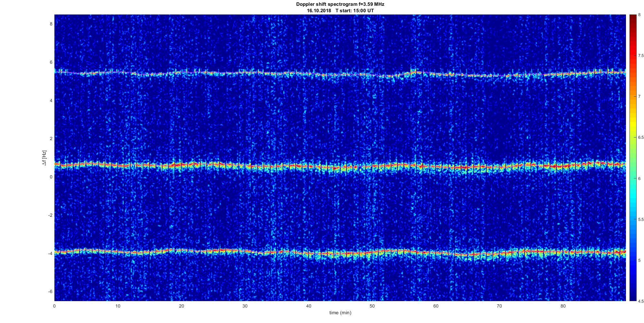Click the y-axis tick label '4'
Screen dimensions: 644x323
pos(51,100)
